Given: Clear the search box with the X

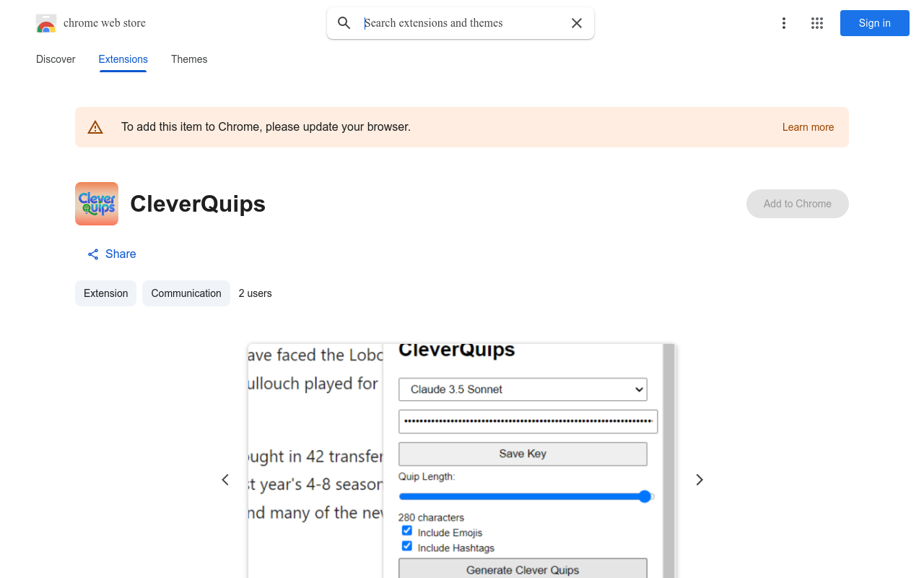Looking at the screenshot, I should coord(577,23).
